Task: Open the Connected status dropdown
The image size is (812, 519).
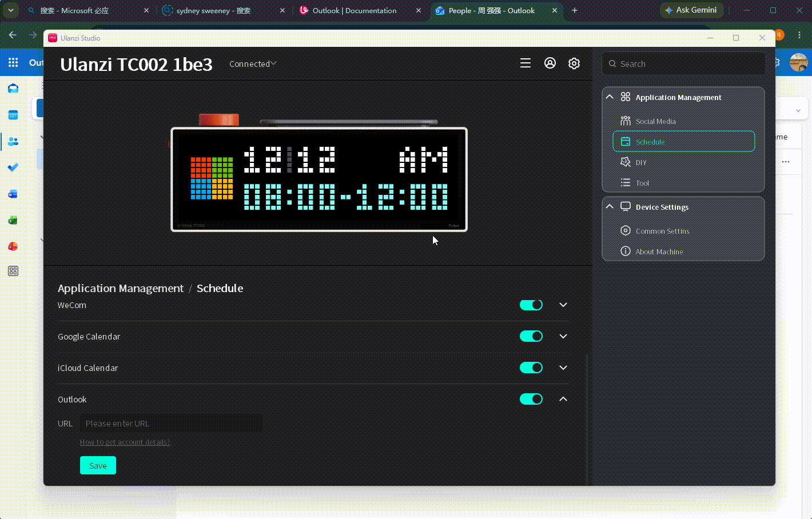Action: click(x=253, y=64)
